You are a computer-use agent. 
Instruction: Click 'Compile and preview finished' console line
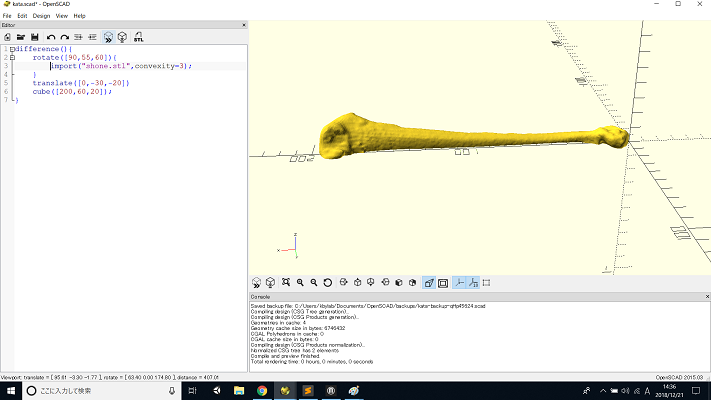[285, 356]
